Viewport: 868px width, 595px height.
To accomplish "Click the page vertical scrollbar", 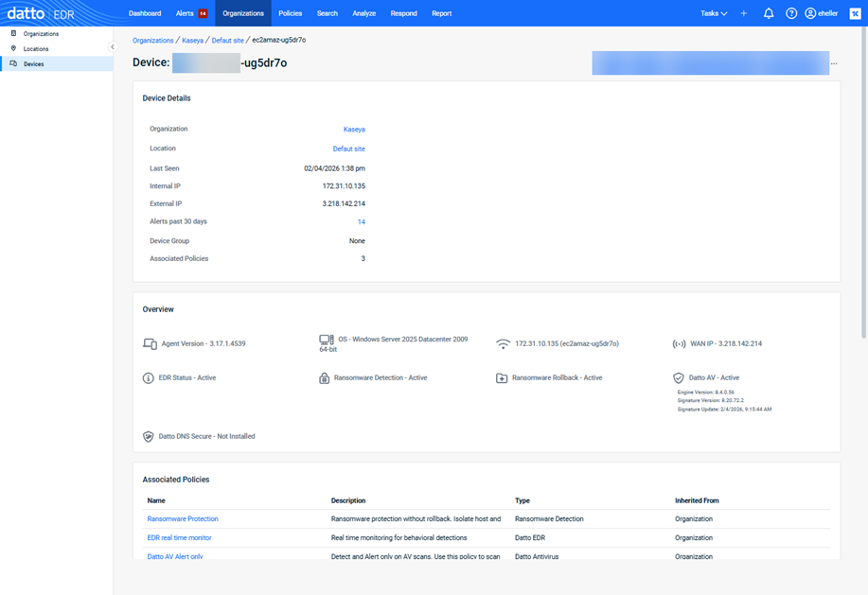I will coord(863,189).
